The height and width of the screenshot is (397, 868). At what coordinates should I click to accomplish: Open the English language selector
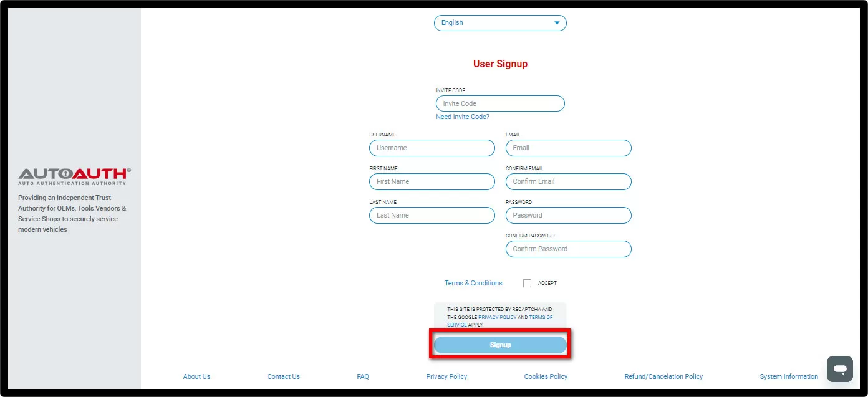click(x=499, y=22)
